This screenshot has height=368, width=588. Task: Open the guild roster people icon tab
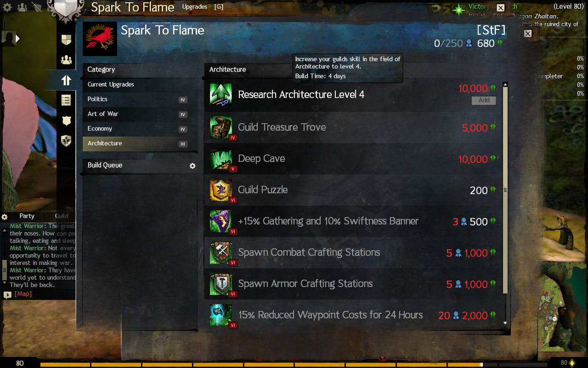tap(66, 60)
